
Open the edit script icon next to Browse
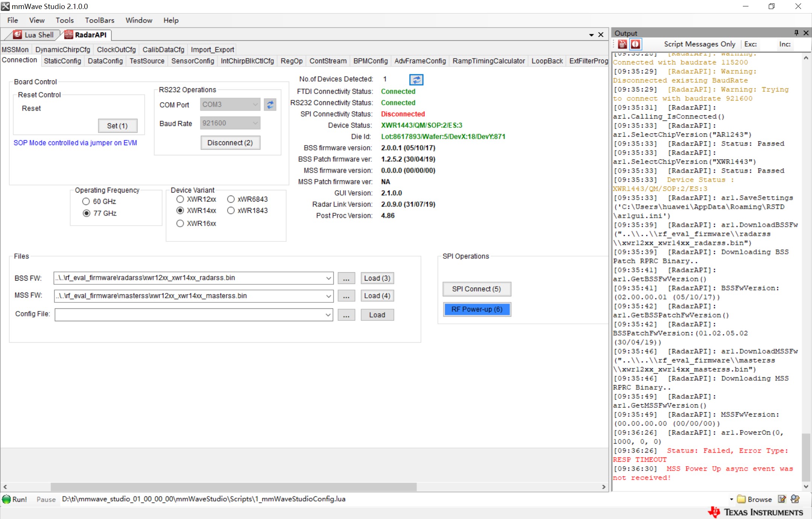click(x=782, y=499)
